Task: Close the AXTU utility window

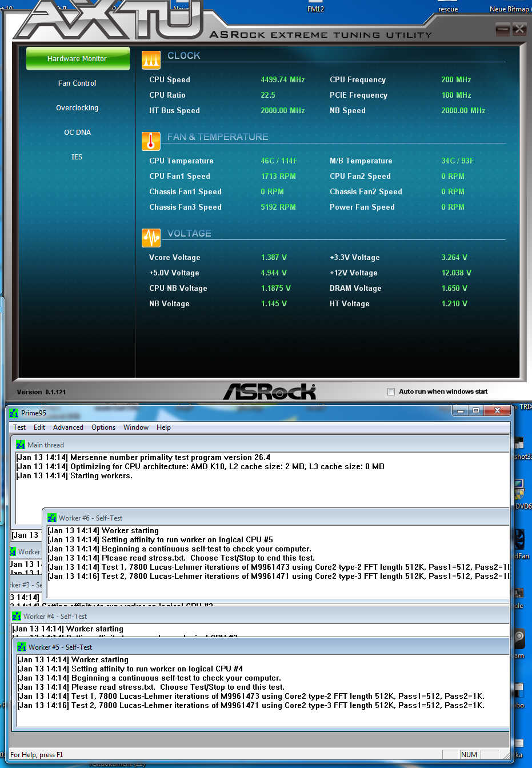Action: (x=519, y=29)
